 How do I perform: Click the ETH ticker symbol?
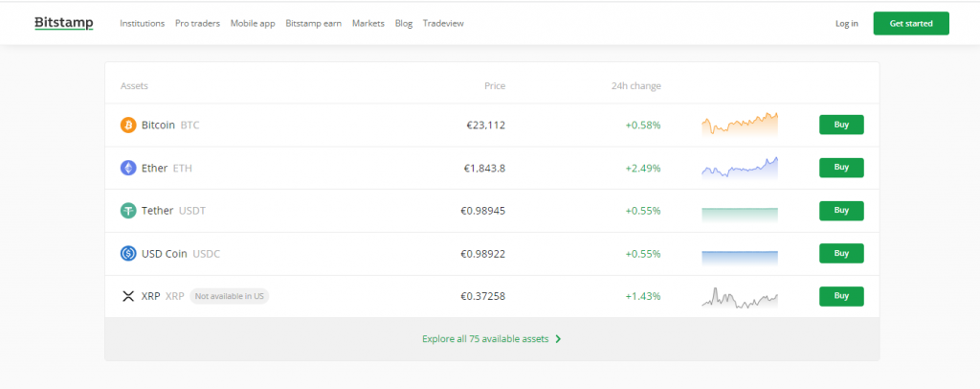(183, 169)
